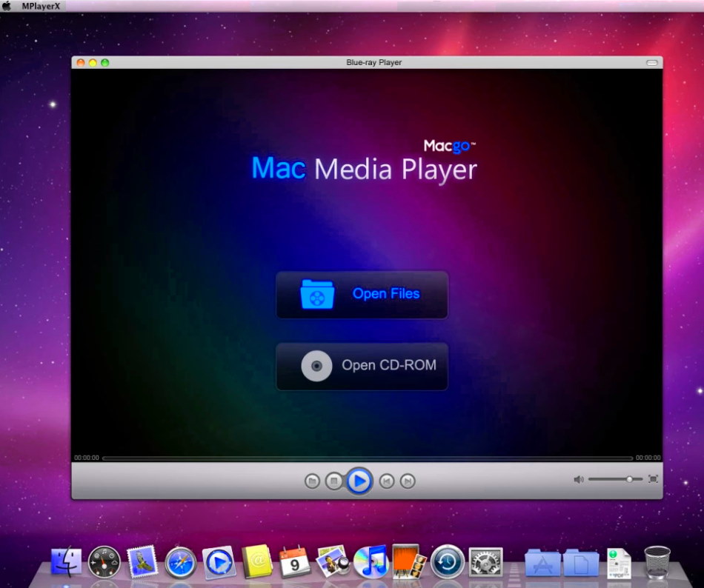Launch Photo Booth from the Dock
Viewport: 704px width, 588px height.
pos(408,561)
